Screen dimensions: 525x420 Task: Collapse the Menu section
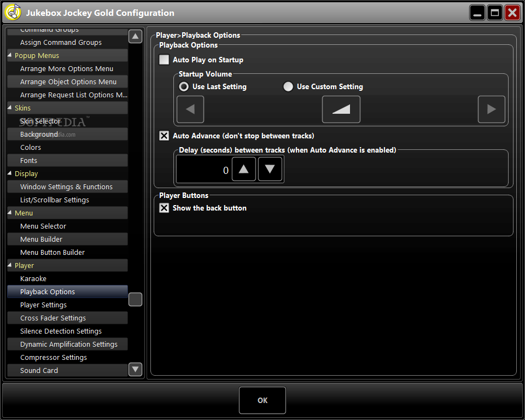coord(10,212)
